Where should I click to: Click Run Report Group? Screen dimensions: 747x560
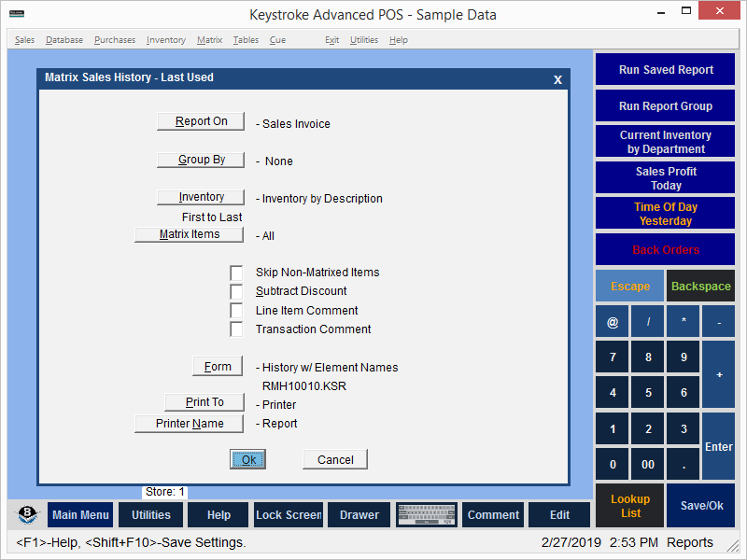point(665,105)
